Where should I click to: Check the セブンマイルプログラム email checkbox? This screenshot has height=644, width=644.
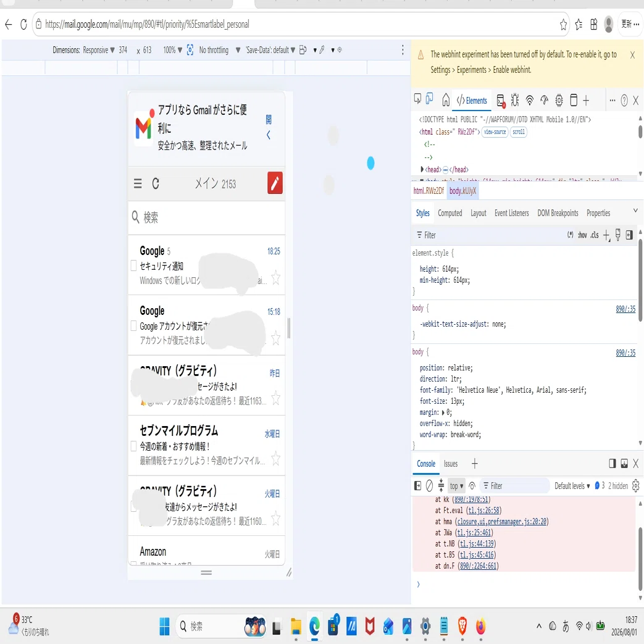[133, 446]
